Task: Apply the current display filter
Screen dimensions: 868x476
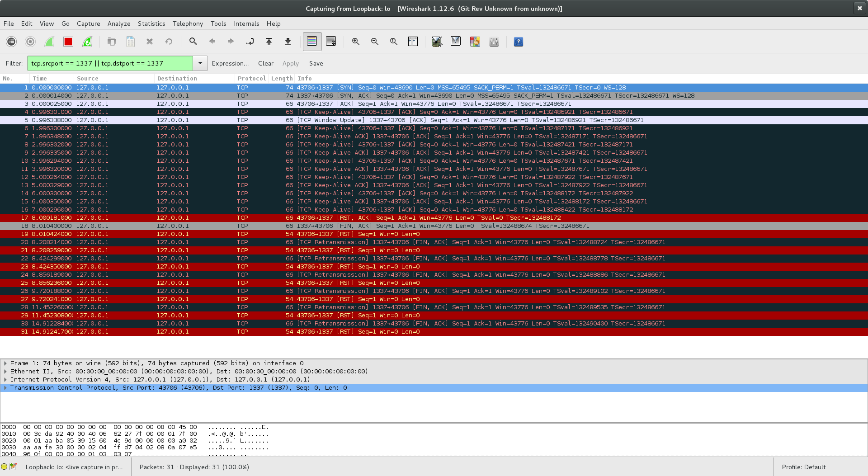Action: pos(291,63)
